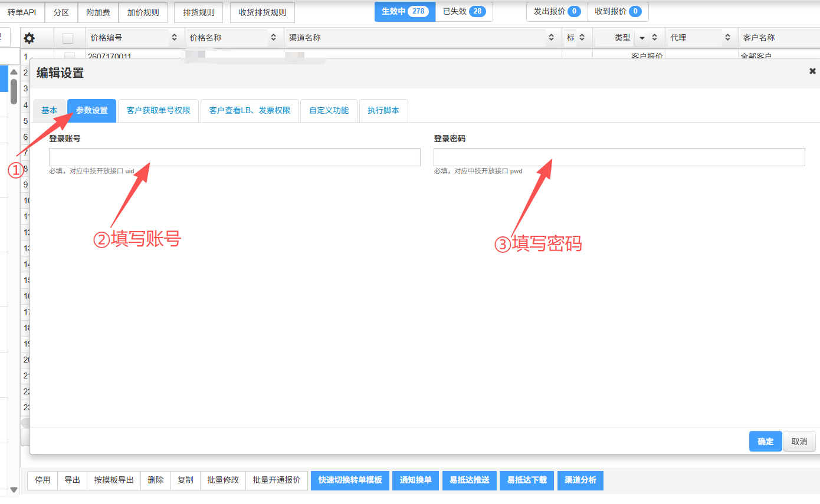Click the 复制 button

tap(185, 480)
